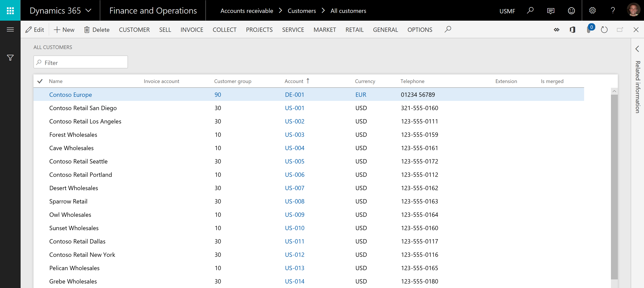
Task: Type in the Filter search input field
Action: tap(80, 63)
